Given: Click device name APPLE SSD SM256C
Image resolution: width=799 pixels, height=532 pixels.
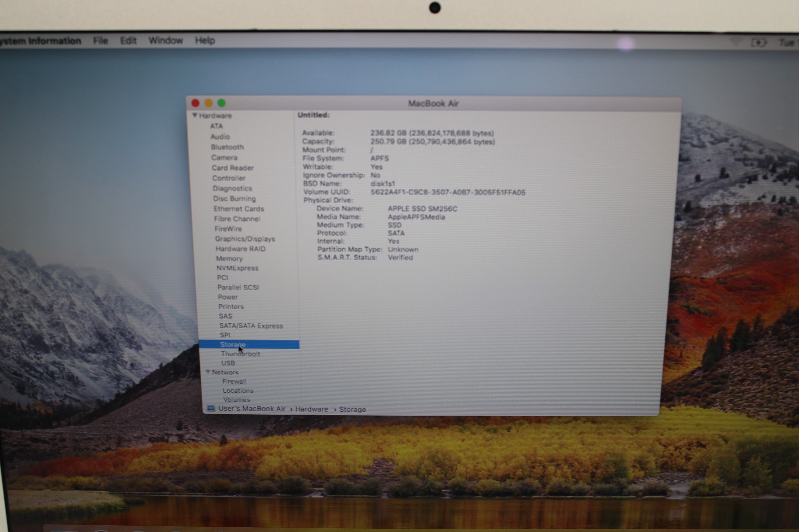Looking at the screenshot, I should pyautogui.click(x=422, y=209).
